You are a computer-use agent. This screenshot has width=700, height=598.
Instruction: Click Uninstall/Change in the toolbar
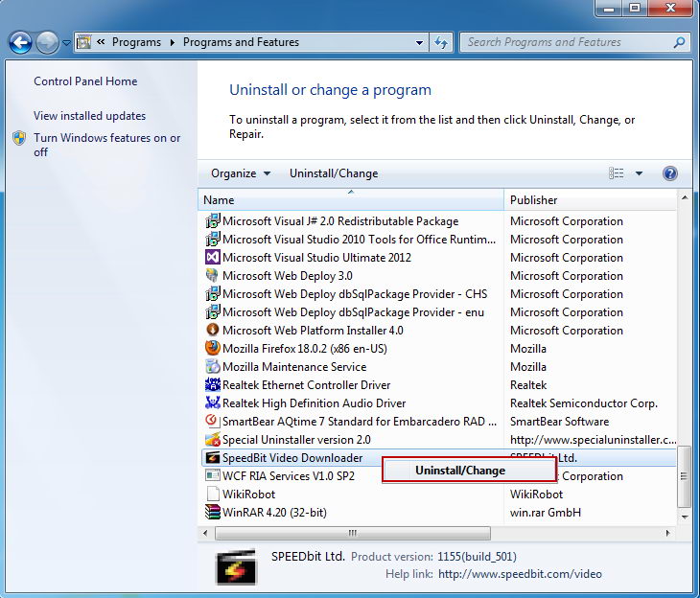click(334, 173)
